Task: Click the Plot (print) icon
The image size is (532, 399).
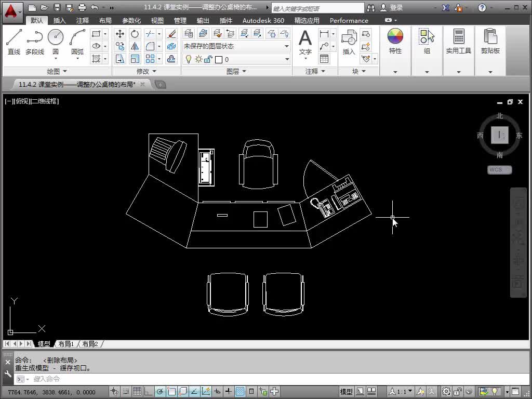Action: [82, 7]
